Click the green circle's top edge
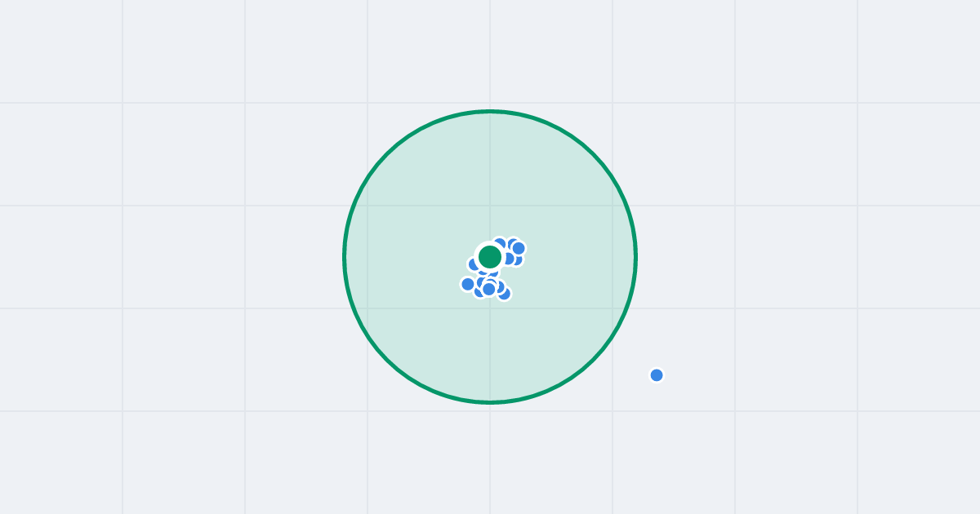Image resolution: width=980 pixels, height=514 pixels. coord(490,112)
